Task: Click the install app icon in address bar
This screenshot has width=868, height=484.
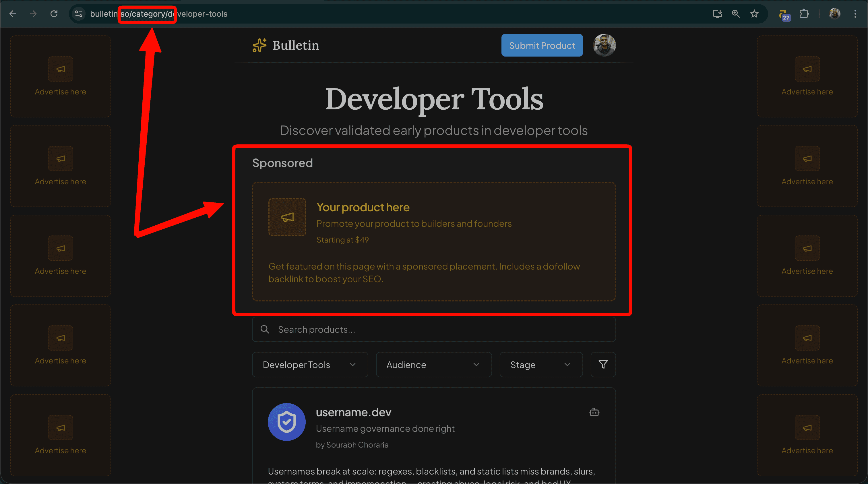Action: coord(717,14)
